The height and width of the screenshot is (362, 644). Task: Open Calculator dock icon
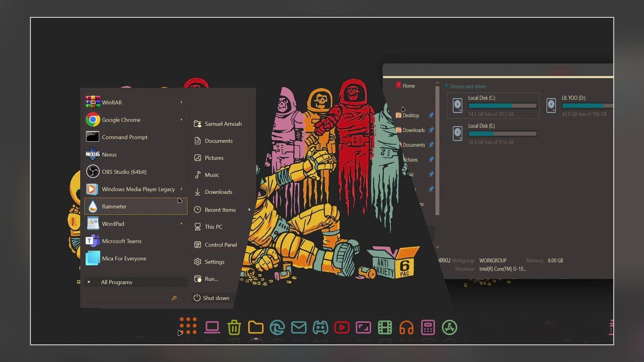pyautogui.click(x=428, y=328)
